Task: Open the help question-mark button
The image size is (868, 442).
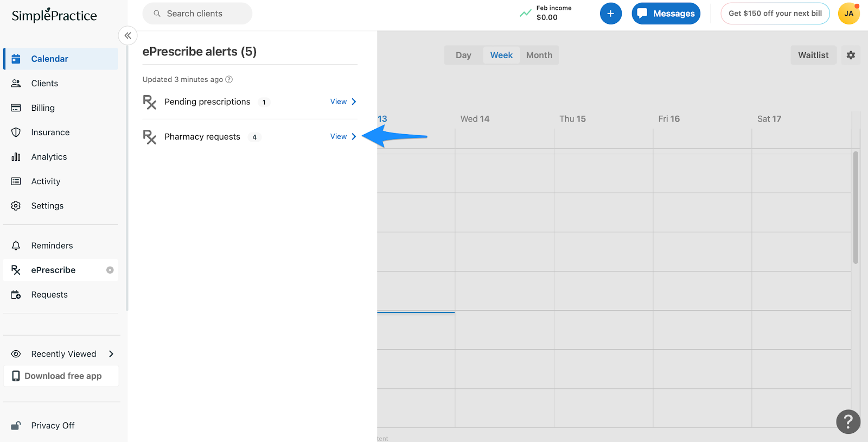Action: tap(848, 421)
